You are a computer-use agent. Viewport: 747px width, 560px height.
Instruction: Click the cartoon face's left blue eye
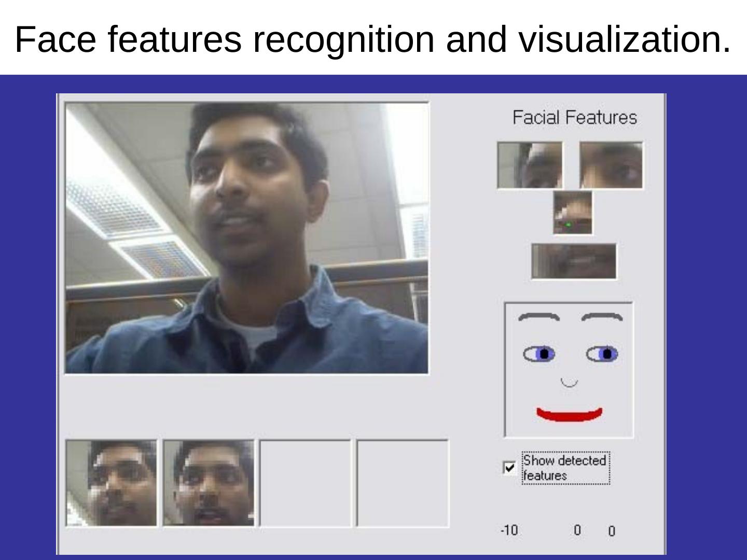pos(539,354)
